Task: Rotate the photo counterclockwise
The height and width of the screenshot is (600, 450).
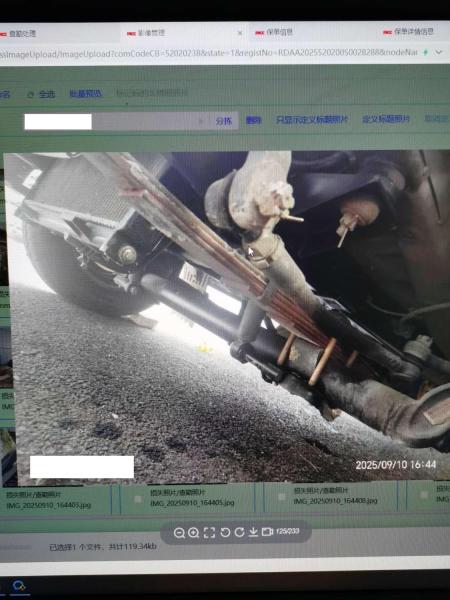Action: 225,532
